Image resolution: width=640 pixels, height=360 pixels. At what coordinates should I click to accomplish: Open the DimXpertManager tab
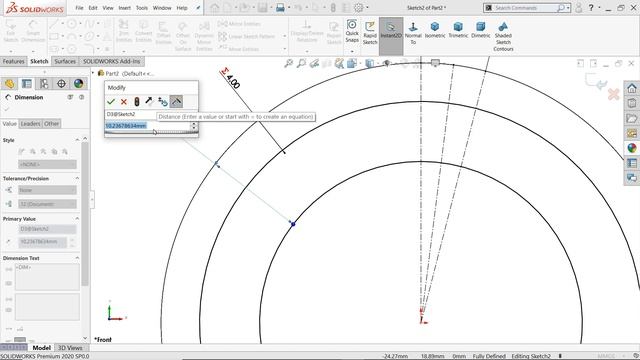coord(61,84)
